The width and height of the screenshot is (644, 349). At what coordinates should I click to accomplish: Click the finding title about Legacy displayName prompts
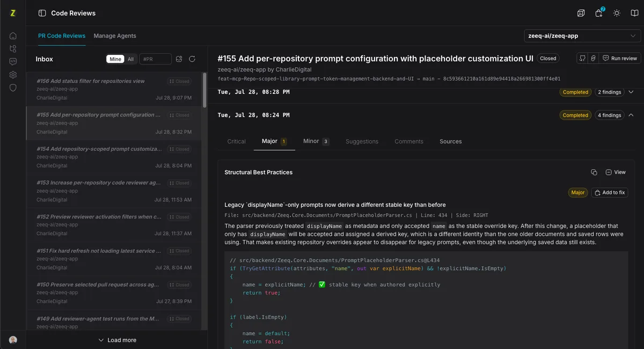point(335,205)
